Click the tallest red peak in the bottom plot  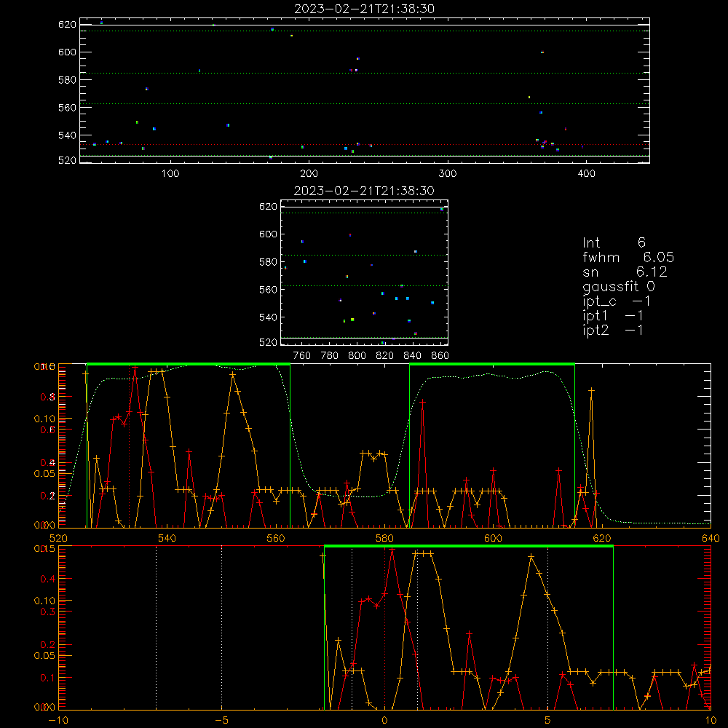tap(392, 550)
